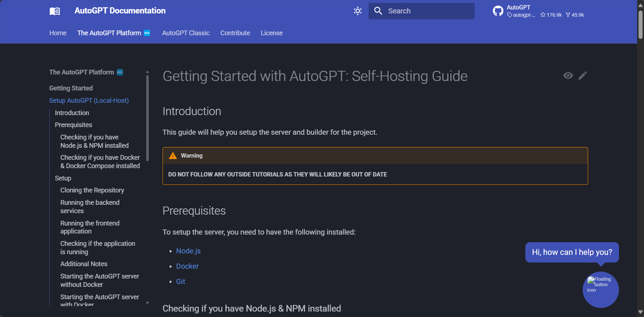644x317 pixels.
Task: Go to Cloning the Repository section
Action: (92, 190)
